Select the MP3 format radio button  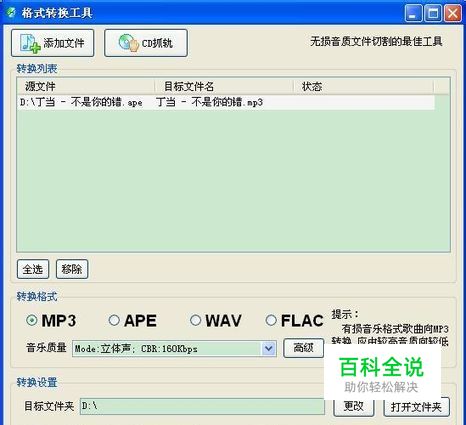tap(32, 320)
